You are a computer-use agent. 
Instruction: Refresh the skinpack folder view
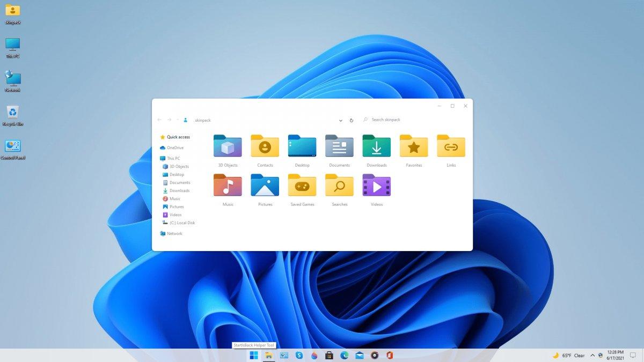pos(352,120)
